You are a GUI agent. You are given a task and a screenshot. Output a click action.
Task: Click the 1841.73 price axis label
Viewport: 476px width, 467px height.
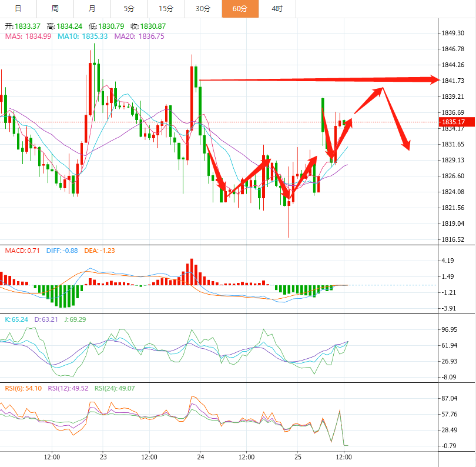[x=452, y=81]
